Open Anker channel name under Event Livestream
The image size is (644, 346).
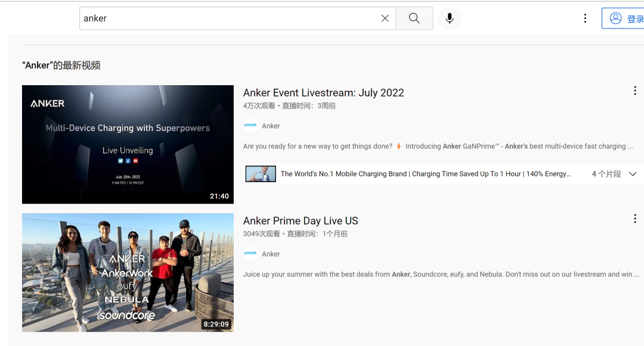pyautogui.click(x=271, y=126)
